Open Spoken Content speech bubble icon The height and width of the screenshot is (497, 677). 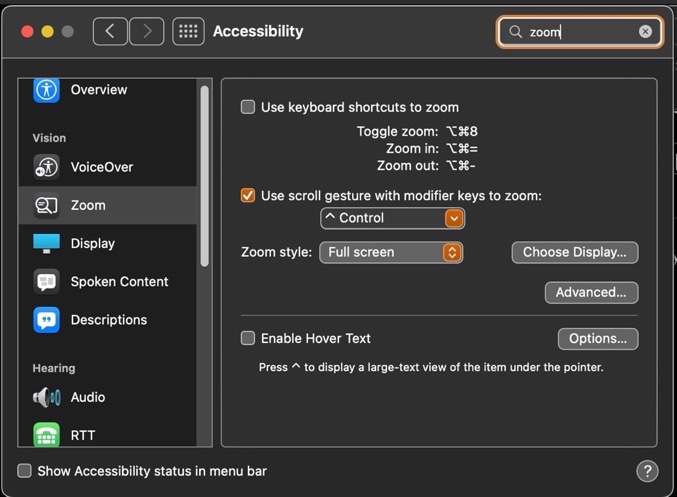click(46, 282)
